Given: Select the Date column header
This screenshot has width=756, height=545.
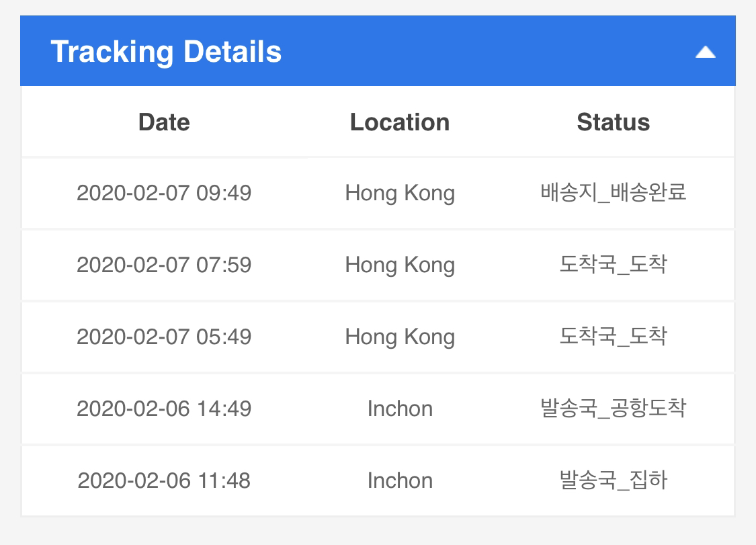Looking at the screenshot, I should (164, 122).
